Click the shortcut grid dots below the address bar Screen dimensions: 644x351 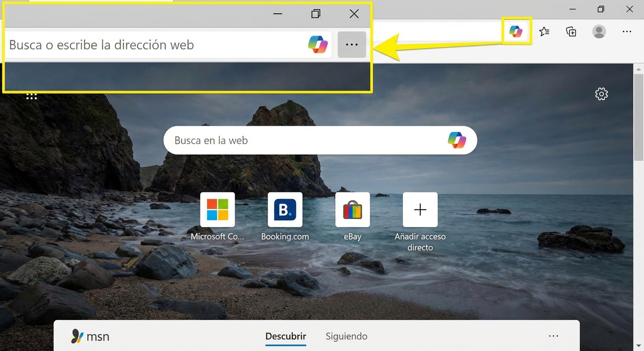(31, 95)
